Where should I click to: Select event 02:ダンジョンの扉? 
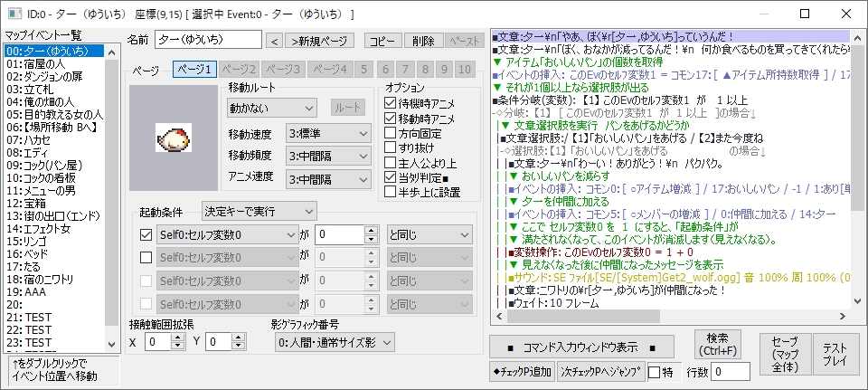tap(54, 77)
